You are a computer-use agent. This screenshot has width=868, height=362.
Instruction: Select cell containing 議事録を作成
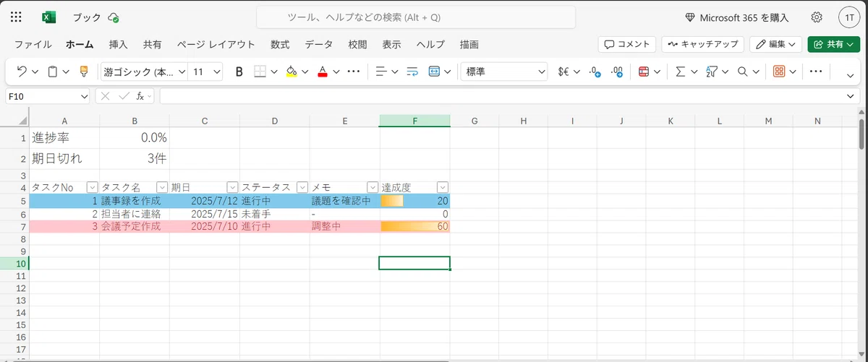(135, 201)
